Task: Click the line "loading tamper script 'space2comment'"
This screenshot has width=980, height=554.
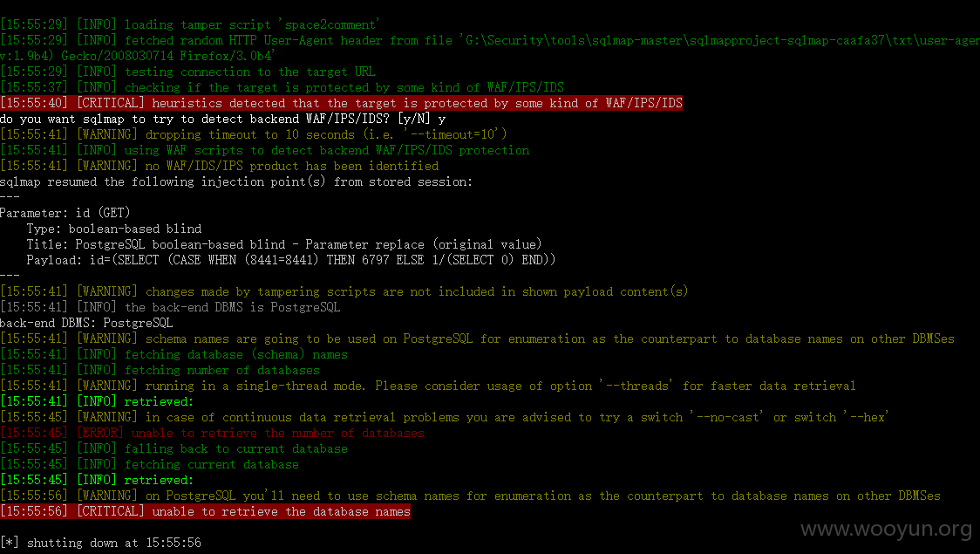Action: point(190,24)
